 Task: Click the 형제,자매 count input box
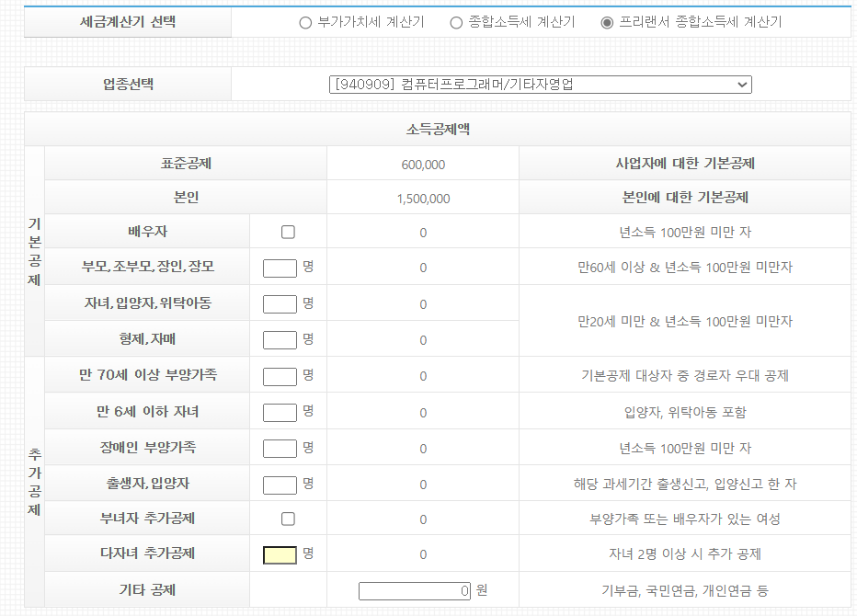click(x=280, y=340)
